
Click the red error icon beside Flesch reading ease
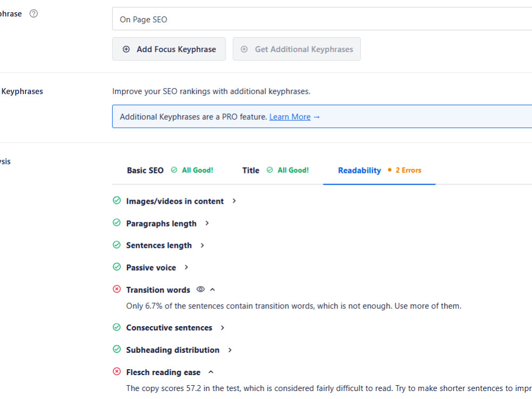pyautogui.click(x=117, y=371)
